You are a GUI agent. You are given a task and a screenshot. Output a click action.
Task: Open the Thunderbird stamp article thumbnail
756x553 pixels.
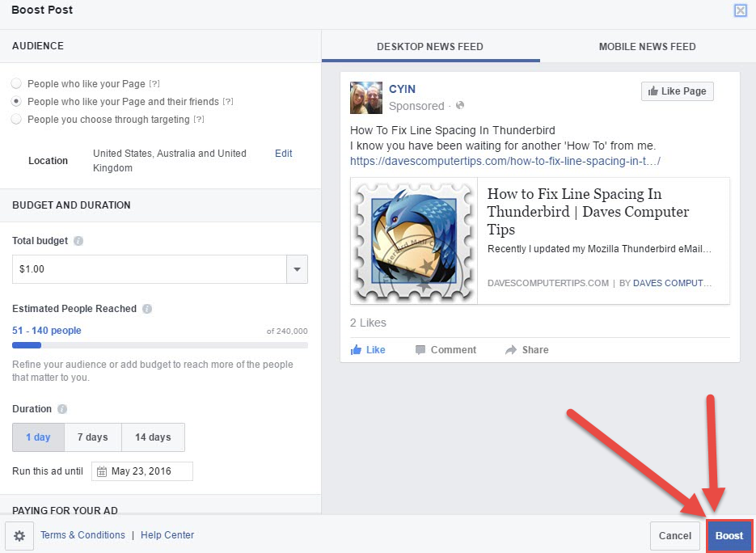(414, 241)
